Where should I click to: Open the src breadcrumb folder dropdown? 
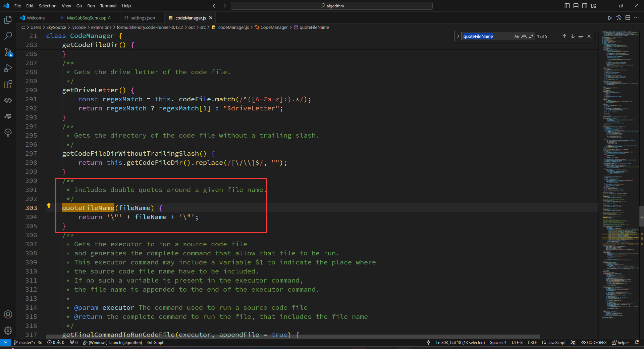pyautogui.click(x=203, y=27)
